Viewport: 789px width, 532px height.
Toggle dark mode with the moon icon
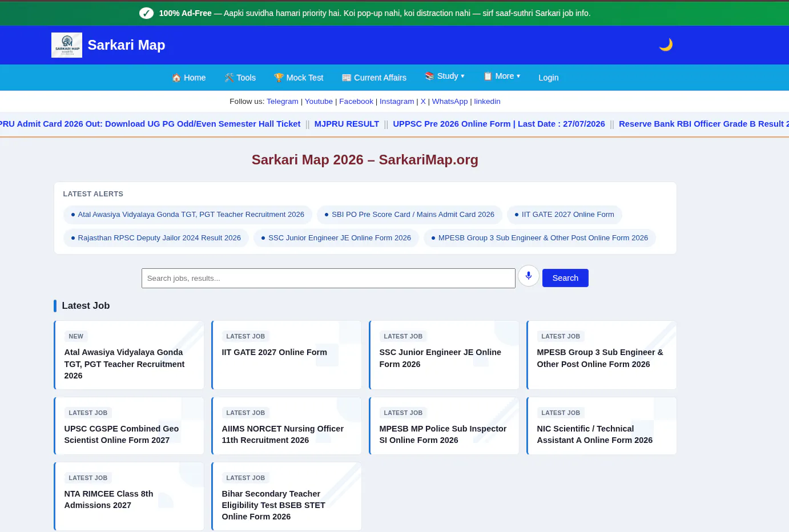coord(666,45)
